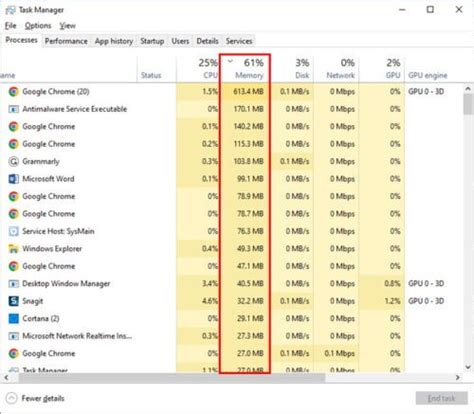Click the 613.4 MB memory value
The width and height of the screenshot is (474, 414).
point(248,92)
